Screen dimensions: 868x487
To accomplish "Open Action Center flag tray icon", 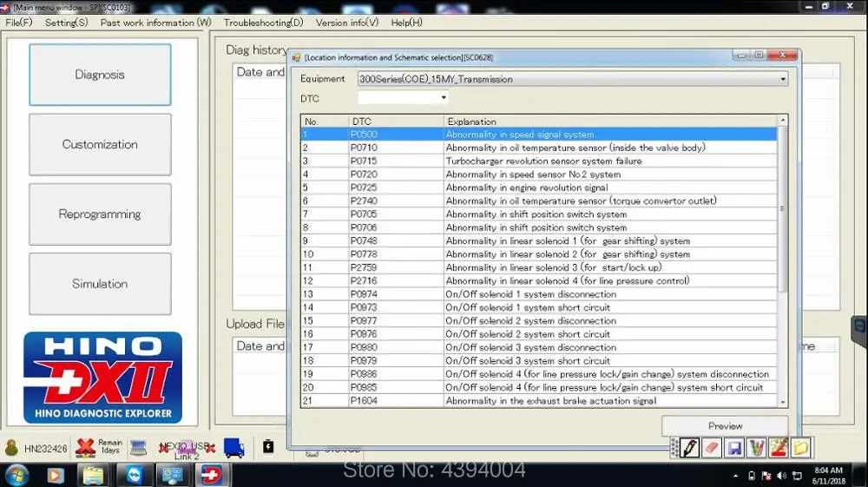I will tap(766, 476).
